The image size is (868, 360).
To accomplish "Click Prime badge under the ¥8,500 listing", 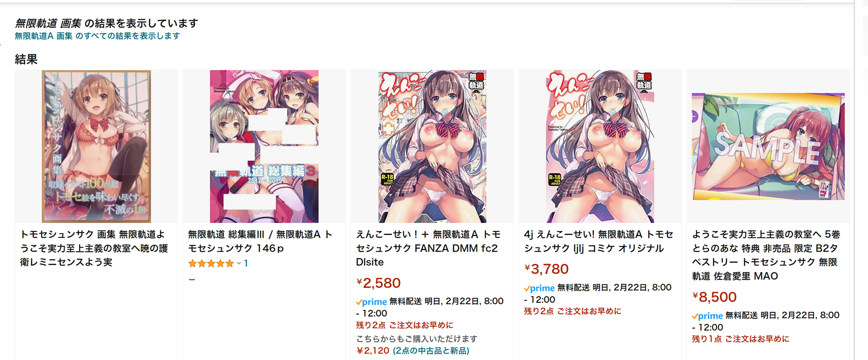I will coord(707,316).
